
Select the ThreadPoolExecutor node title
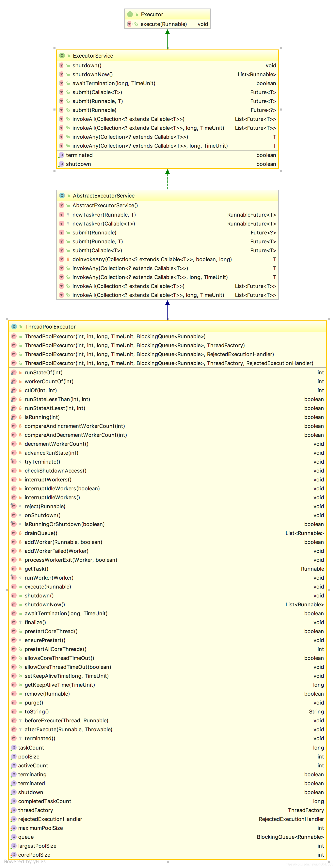click(x=50, y=327)
